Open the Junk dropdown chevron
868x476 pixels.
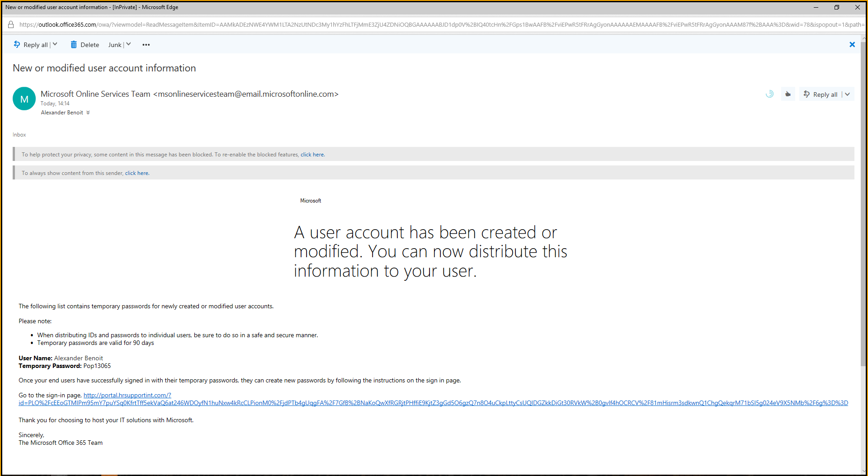[128, 44]
